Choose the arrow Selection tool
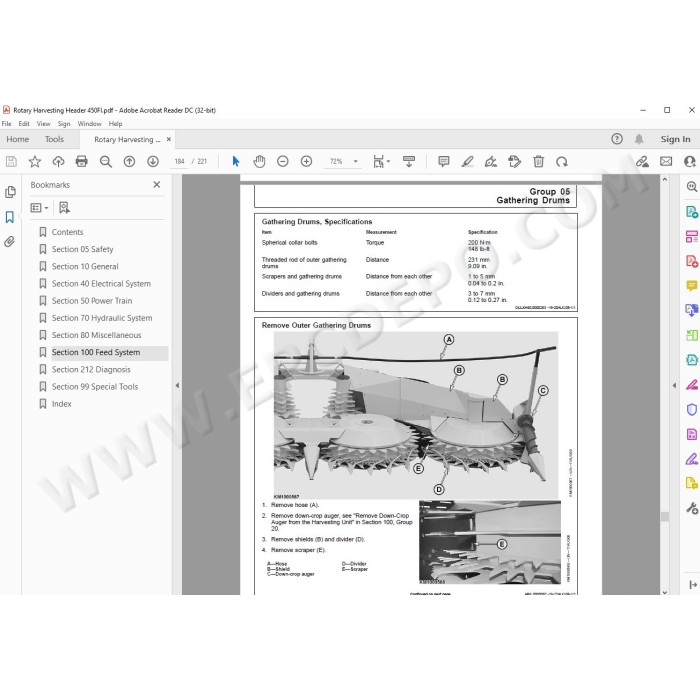 click(x=236, y=162)
